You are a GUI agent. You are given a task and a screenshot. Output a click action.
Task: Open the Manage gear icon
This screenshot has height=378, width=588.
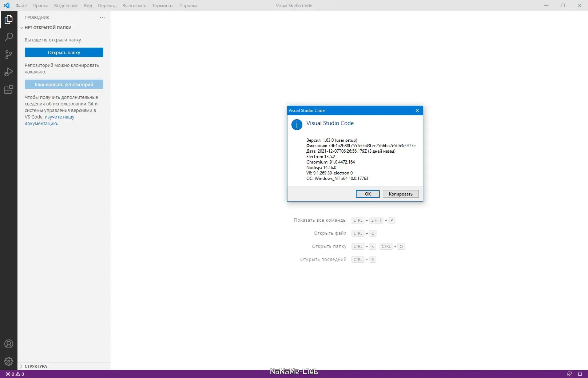(9, 361)
